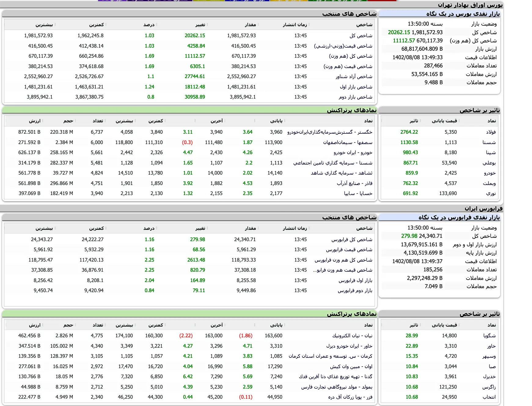Select the بورس اوراق بهادار تهران section title
Screen dimensions: 532x406
[470, 5]
